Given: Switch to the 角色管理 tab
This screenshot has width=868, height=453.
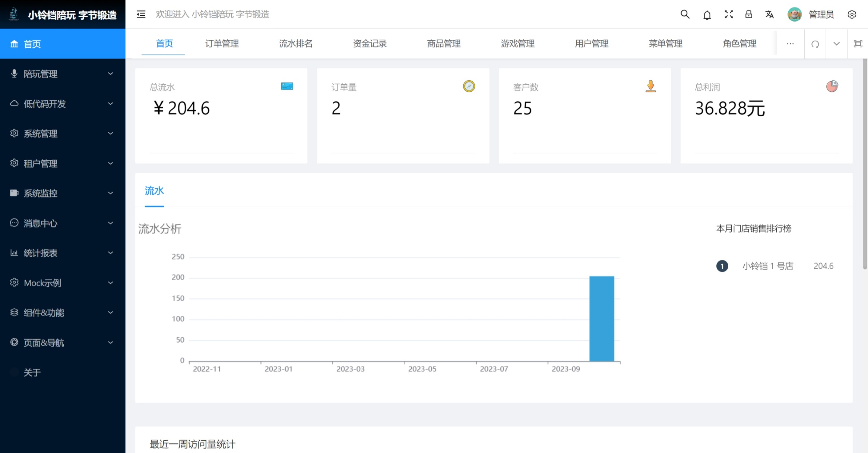Looking at the screenshot, I should pos(739,44).
